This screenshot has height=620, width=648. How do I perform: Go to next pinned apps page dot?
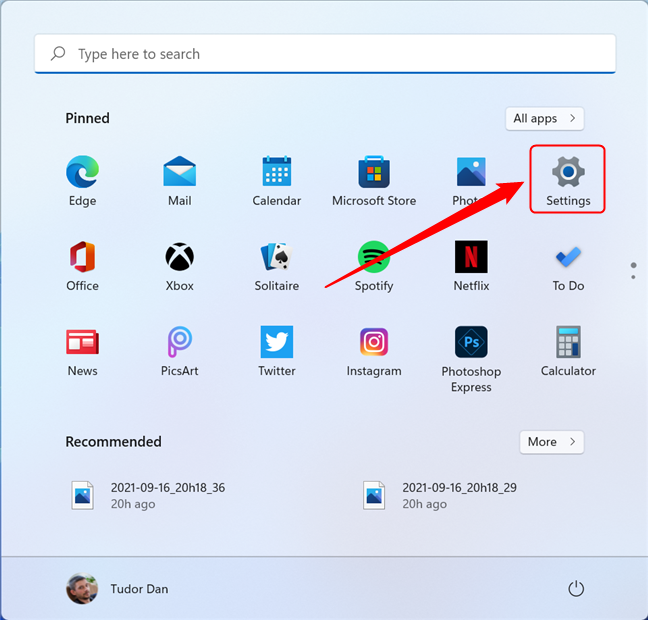coord(633,277)
